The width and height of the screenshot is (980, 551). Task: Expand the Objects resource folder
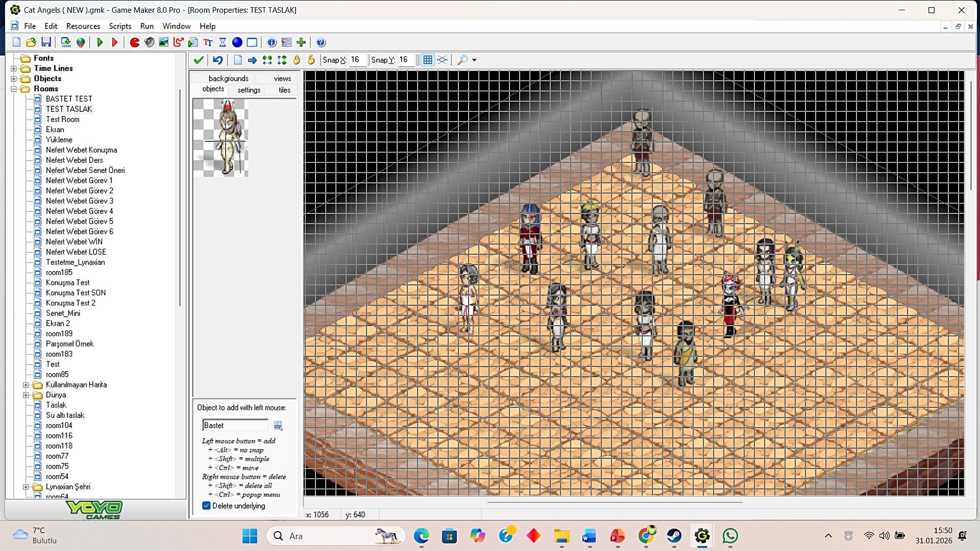[x=14, y=79]
